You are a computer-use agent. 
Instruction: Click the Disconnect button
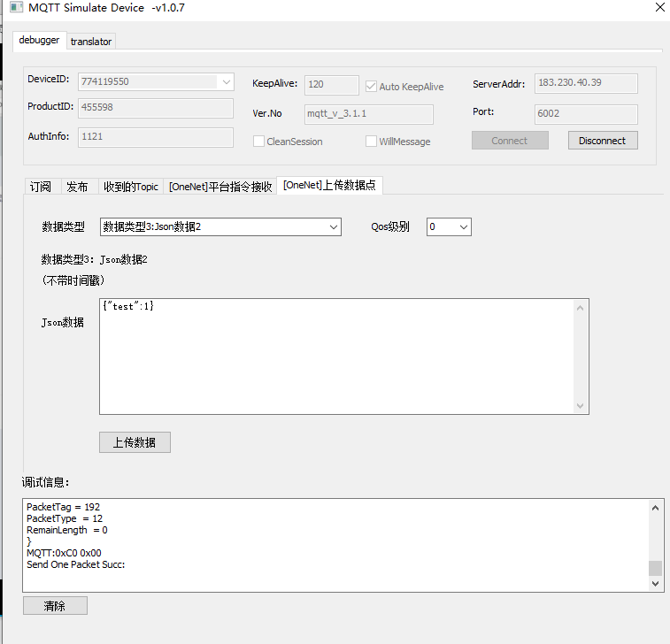(603, 141)
